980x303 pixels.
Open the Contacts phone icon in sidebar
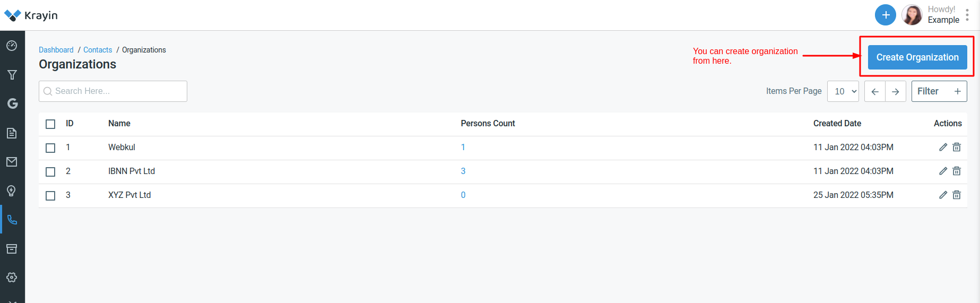point(12,220)
